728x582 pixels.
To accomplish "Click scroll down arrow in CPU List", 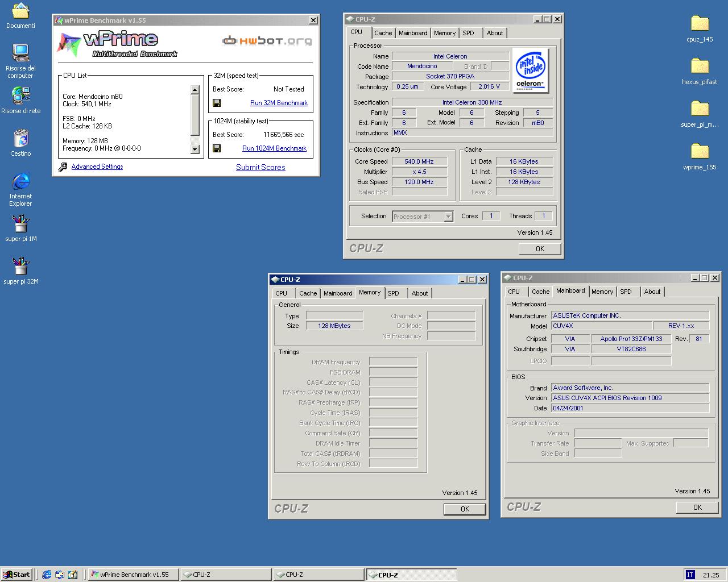I will [x=195, y=149].
